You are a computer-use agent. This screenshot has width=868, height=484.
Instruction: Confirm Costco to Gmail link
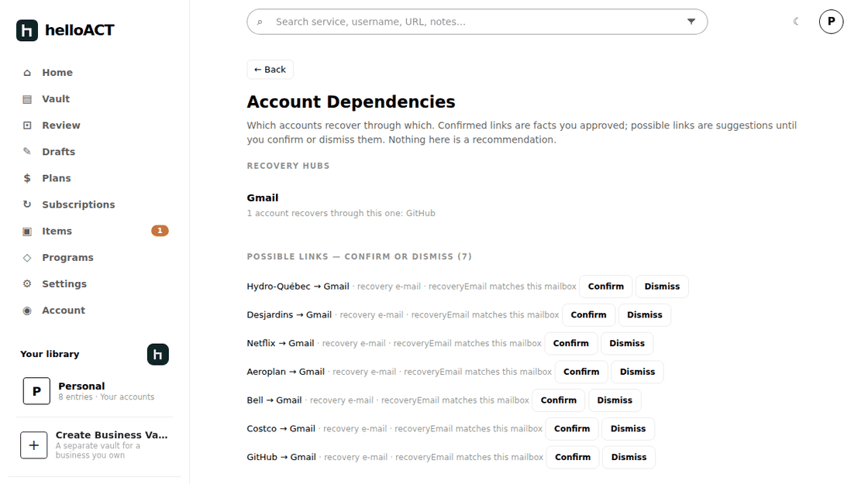[x=572, y=429]
